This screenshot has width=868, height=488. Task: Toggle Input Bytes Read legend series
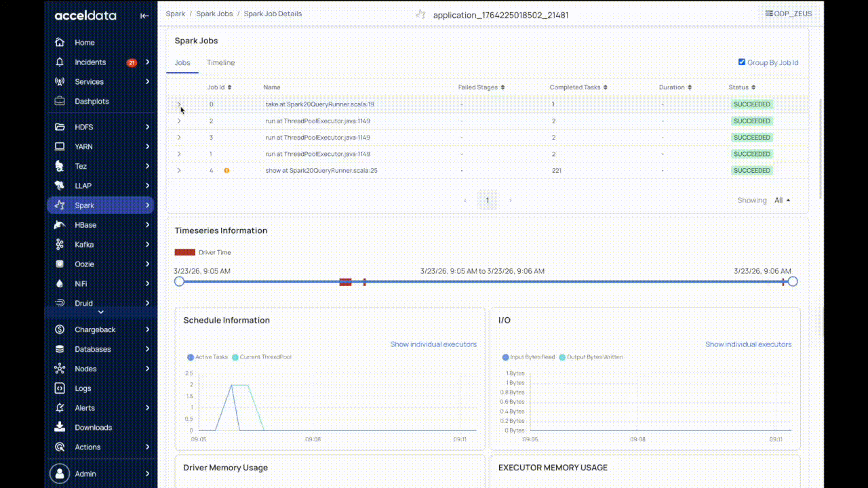505,357
